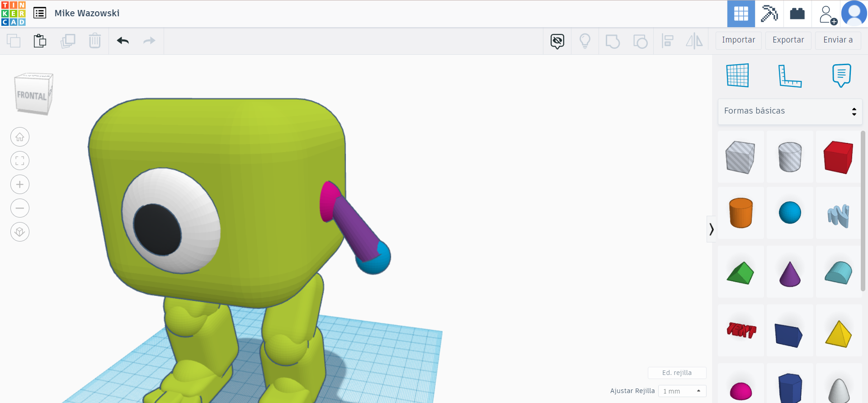The width and height of the screenshot is (868, 403).
Task: Click the Ungroup shapes icon
Action: 640,41
